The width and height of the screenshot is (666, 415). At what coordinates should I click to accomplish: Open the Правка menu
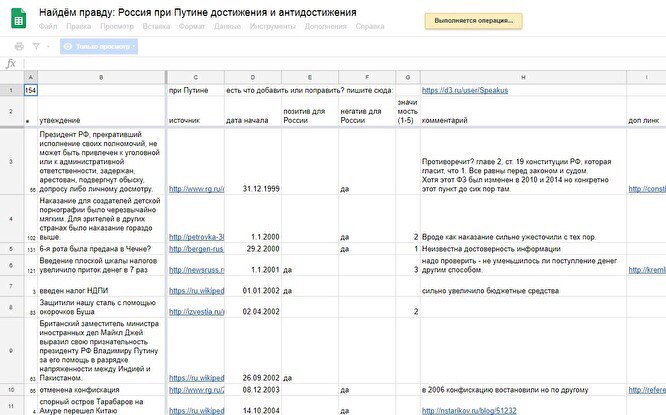79,26
